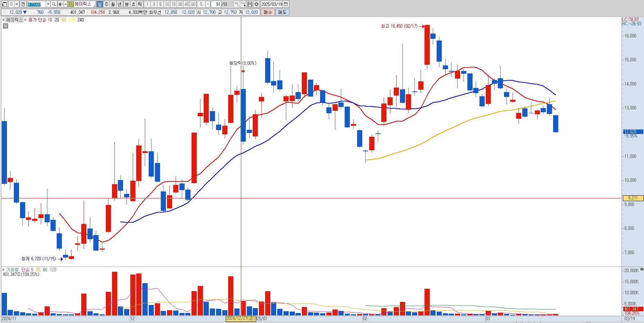Click the 매수 buy button
The height and width of the screenshot is (323, 644).
[268, 12]
